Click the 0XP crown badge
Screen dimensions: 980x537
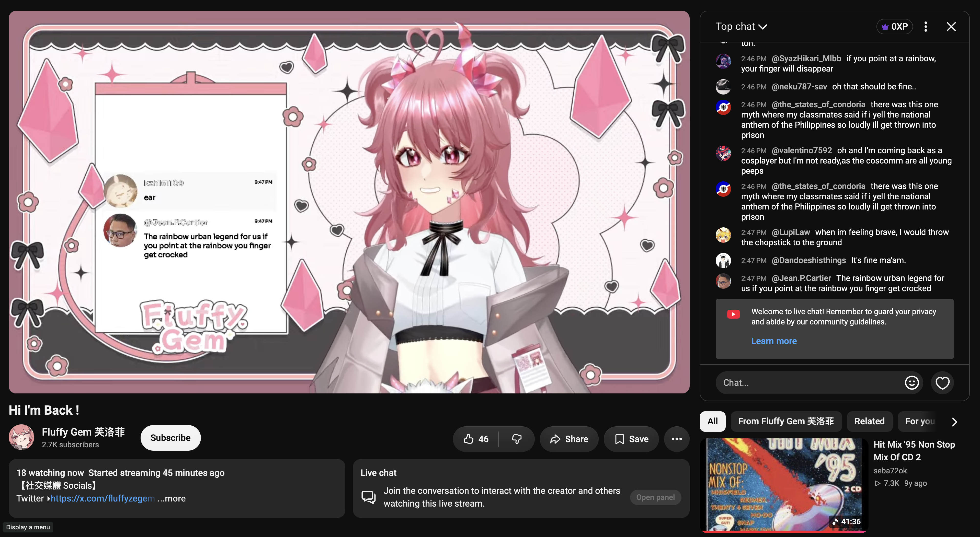coord(894,27)
